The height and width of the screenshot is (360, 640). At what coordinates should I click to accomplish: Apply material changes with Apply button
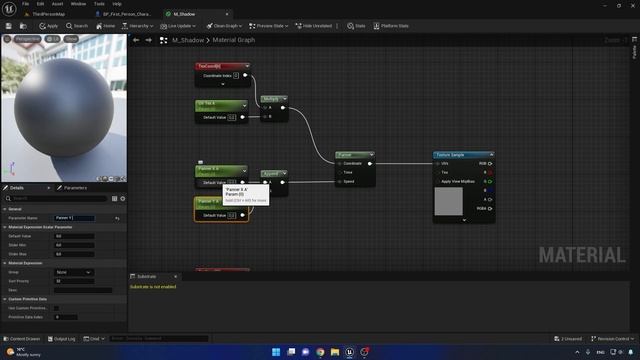click(x=48, y=26)
